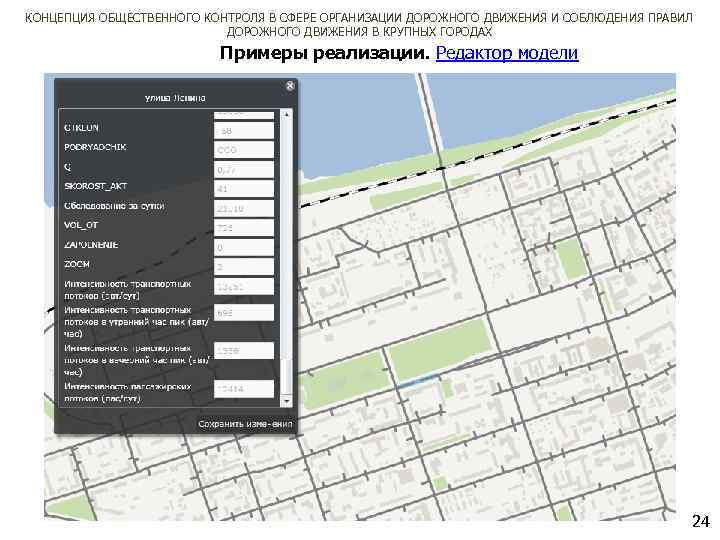
Task: Click the PODRYADCHIK value field
Action: (244, 150)
